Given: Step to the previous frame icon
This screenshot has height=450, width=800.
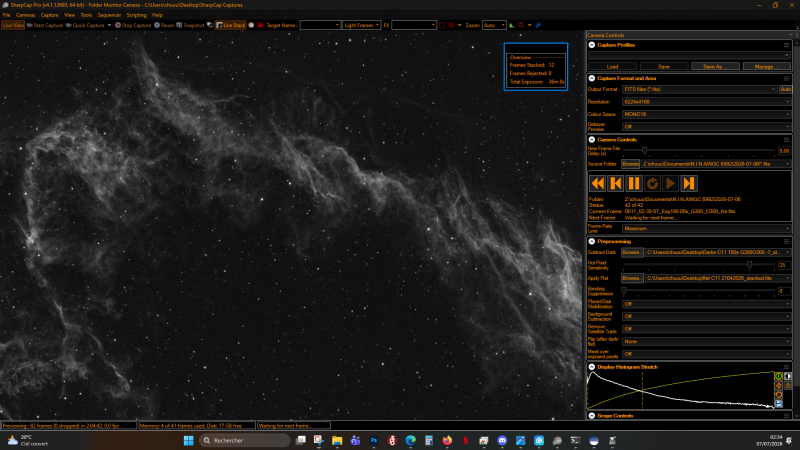Looking at the screenshot, I should [x=616, y=183].
